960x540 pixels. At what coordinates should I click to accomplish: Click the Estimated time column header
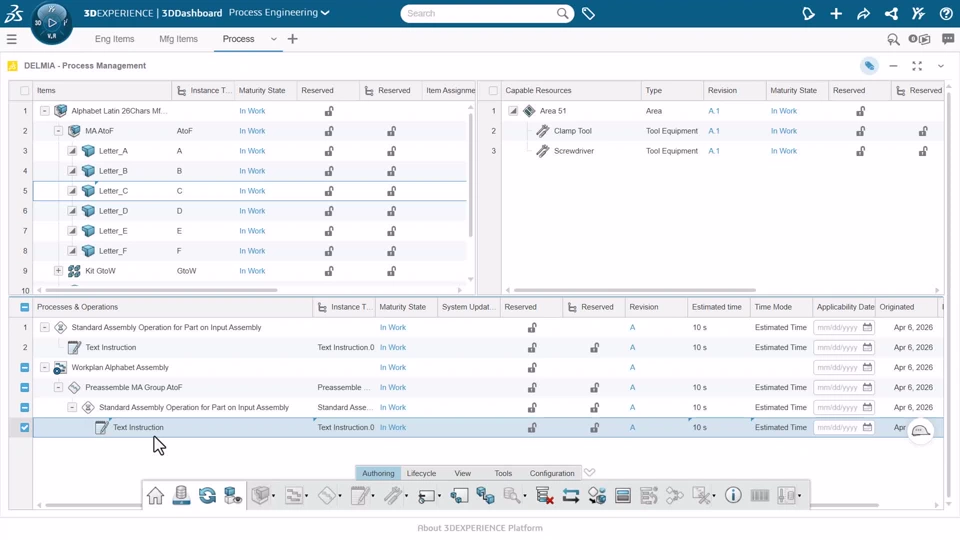717,307
